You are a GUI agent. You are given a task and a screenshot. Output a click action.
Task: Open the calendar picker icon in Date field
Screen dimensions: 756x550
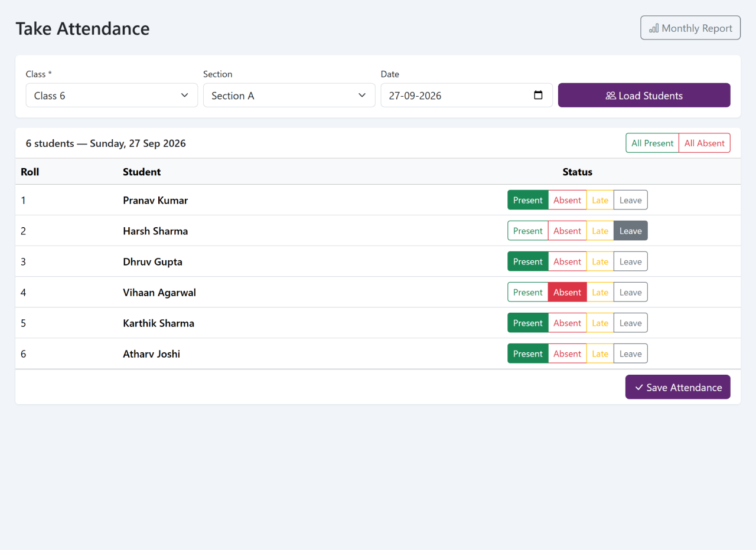pos(538,95)
